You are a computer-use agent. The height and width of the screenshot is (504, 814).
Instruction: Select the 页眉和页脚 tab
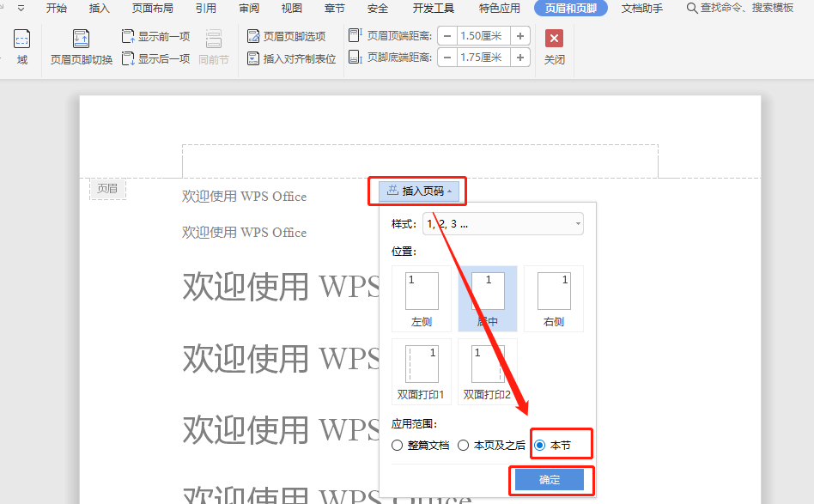tap(570, 9)
